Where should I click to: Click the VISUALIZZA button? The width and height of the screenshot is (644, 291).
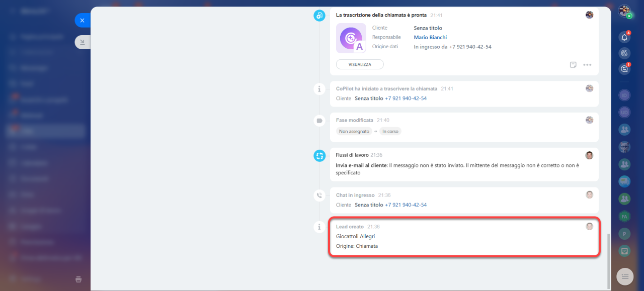tap(360, 64)
